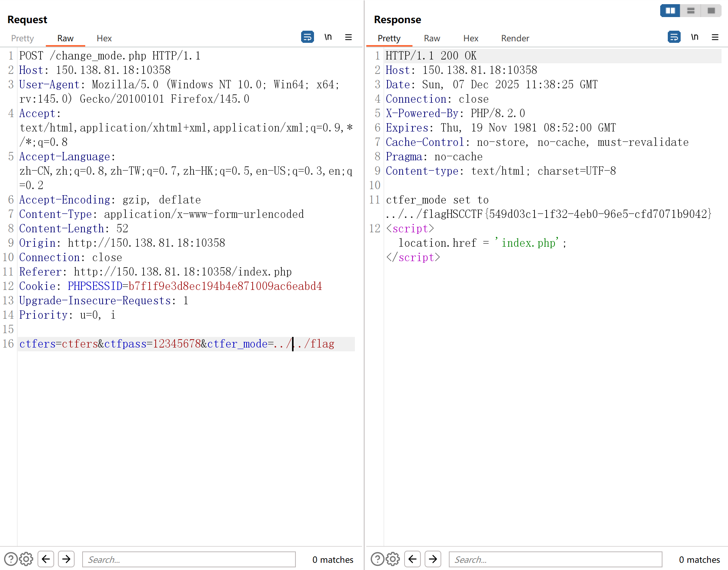The width and height of the screenshot is (728, 570).
Task: Switch Request view to Hex tab
Action: click(104, 38)
